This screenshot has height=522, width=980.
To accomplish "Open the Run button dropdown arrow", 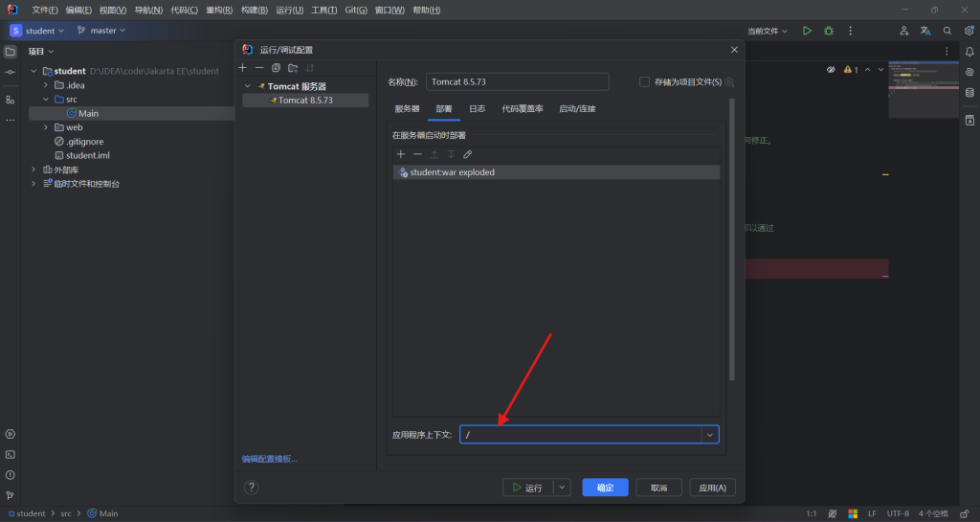I will coord(562,487).
